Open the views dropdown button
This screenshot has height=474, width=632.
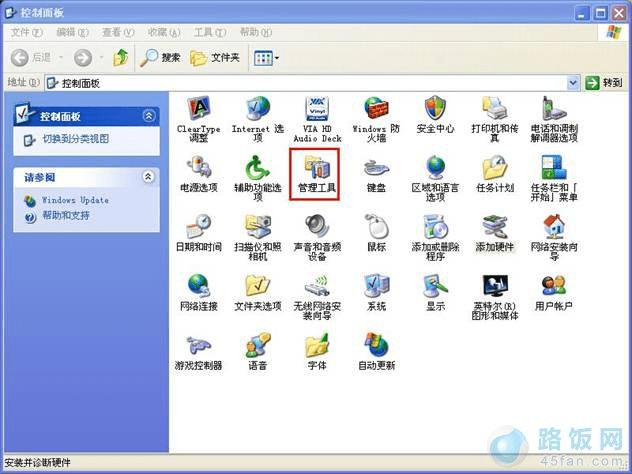(x=266, y=58)
